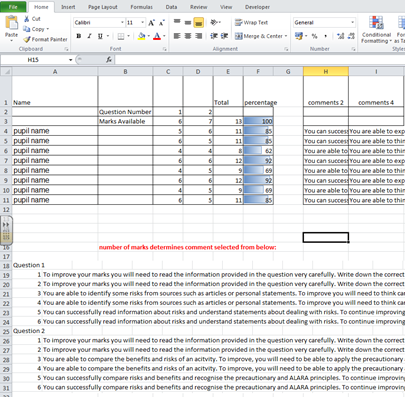Expand the Underline style dropdown arrow
Image resolution: width=405 pixels, height=397 pixels.
108,36
